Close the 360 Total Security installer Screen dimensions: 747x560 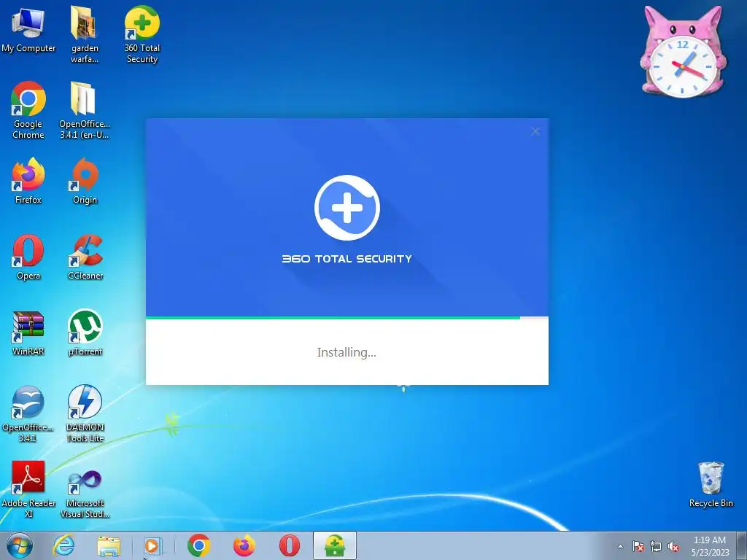[x=535, y=131]
